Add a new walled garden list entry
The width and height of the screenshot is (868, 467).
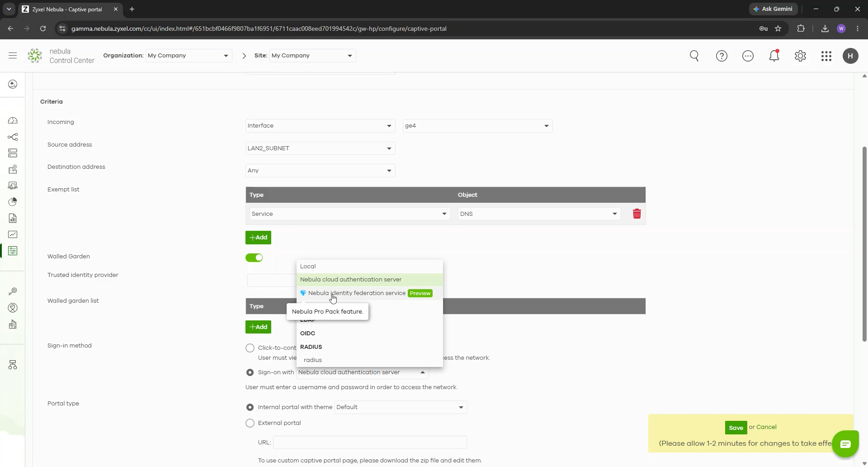258,327
